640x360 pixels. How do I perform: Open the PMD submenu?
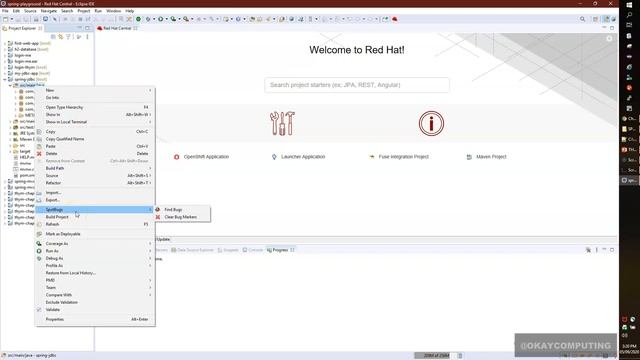95,280
